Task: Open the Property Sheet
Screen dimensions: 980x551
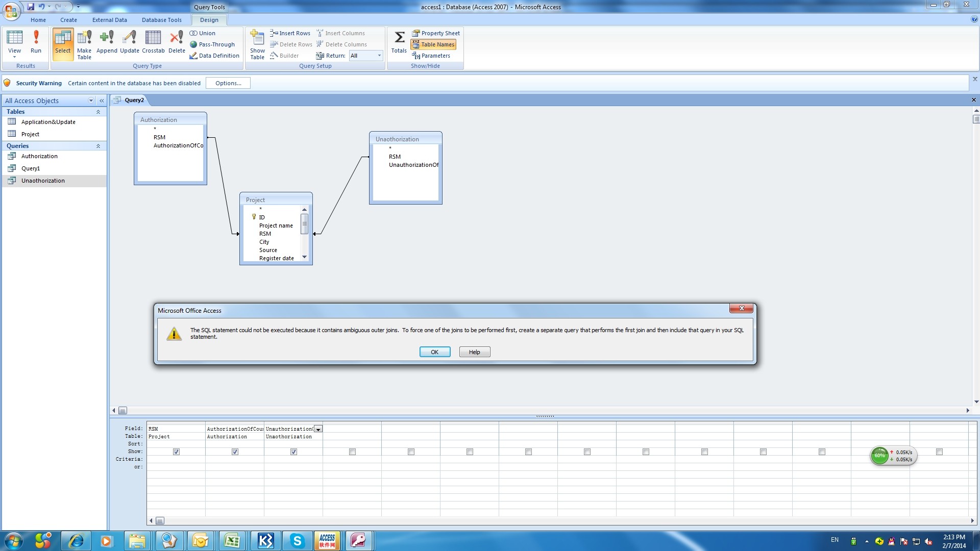Action: (x=436, y=33)
